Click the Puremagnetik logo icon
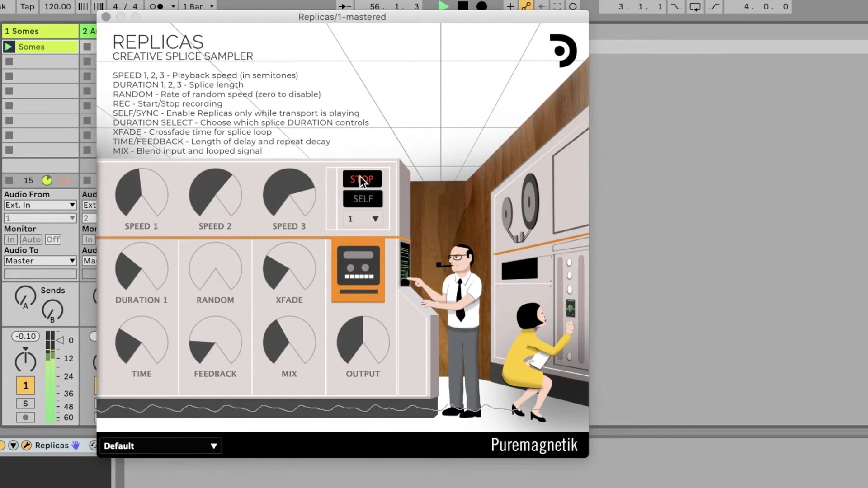The width and height of the screenshot is (868, 488). point(563,51)
